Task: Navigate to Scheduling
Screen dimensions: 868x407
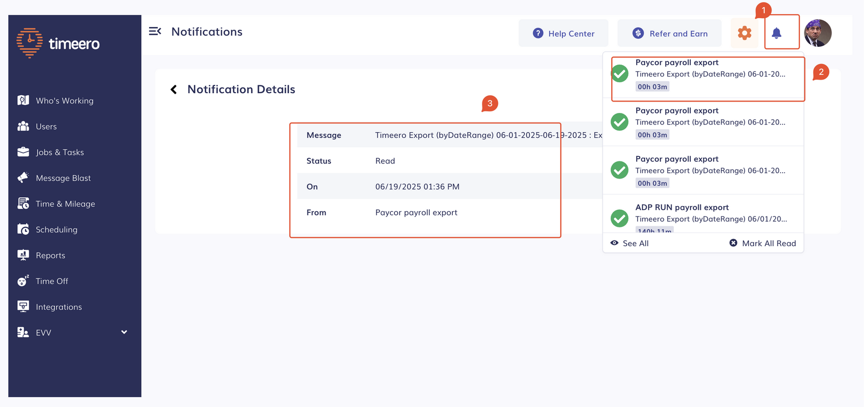Action: 56,230
